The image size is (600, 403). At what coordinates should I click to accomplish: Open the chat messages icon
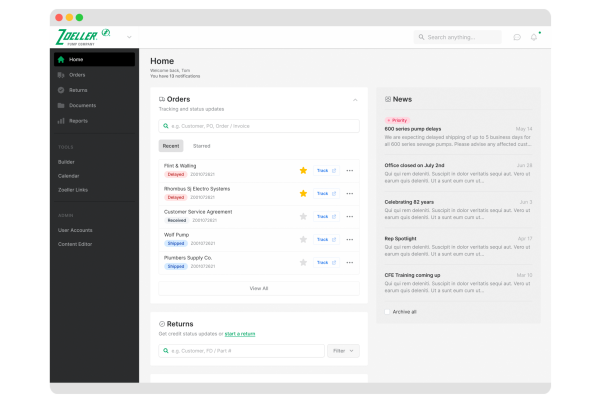[x=517, y=37]
